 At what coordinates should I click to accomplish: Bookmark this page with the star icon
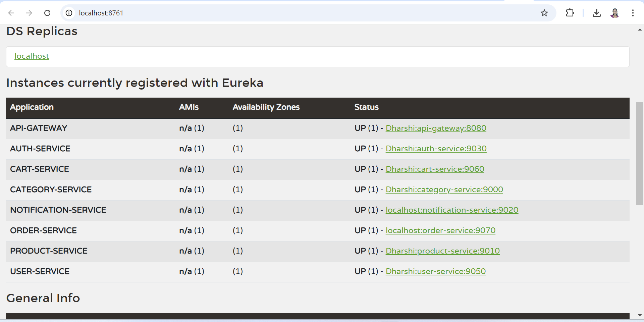pos(544,13)
